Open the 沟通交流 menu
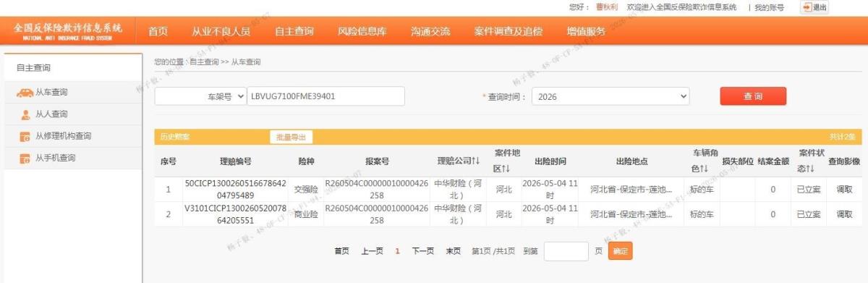Viewport: 868px width, 283px height. tap(430, 31)
